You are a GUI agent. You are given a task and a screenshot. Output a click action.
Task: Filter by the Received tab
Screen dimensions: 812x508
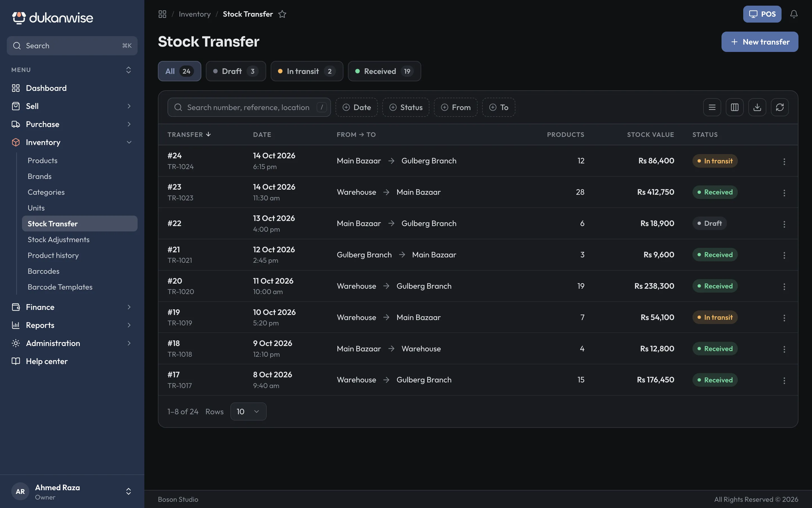(x=384, y=71)
